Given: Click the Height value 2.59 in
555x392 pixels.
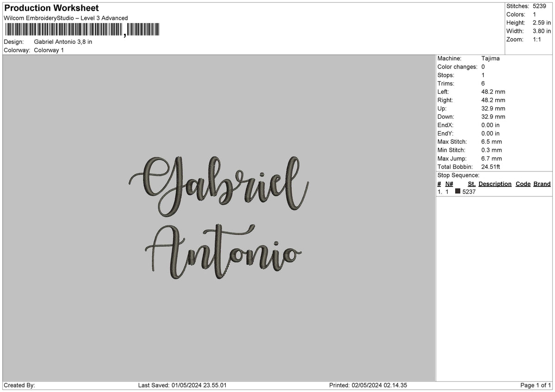Looking at the screenshot, I should pos(542,23).
